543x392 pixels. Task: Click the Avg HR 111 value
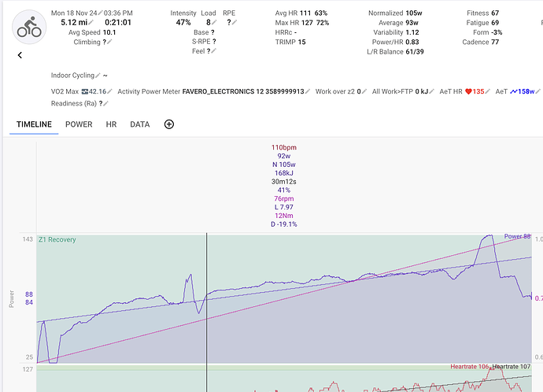click(x=305, y=13)
